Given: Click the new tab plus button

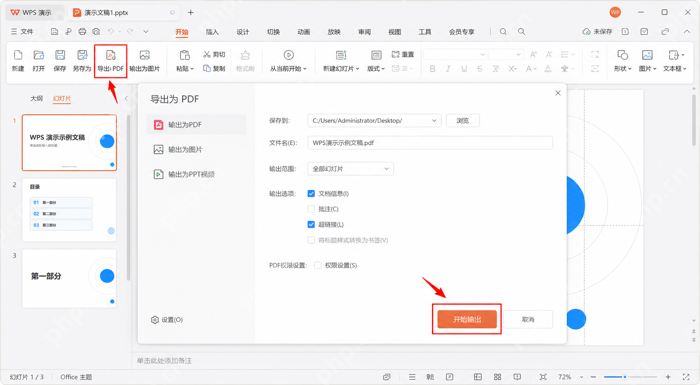Looking at the screenshot, I should 191,13.
